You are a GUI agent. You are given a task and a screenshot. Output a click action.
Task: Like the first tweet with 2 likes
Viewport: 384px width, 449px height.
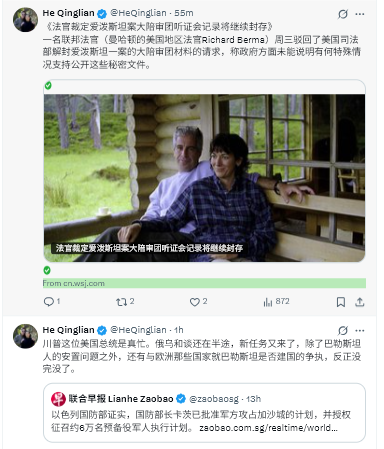coord(198,302)
